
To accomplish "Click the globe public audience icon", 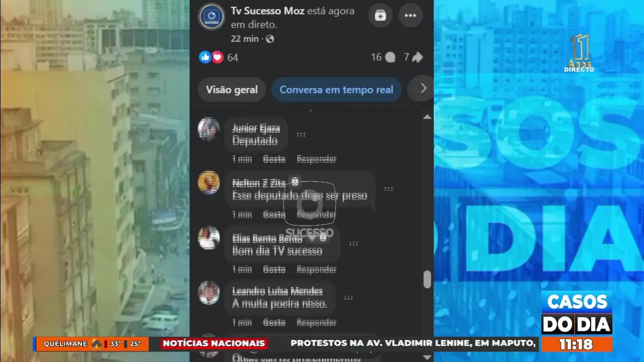I will coord(270,39).
